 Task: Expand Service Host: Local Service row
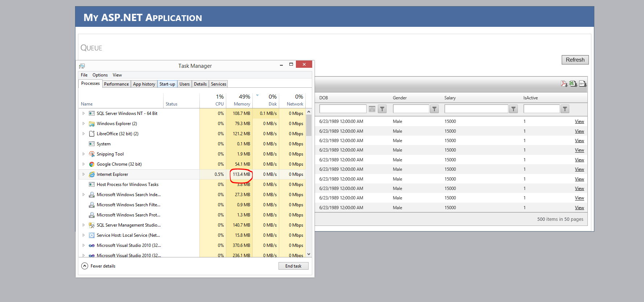click(x=83, y=235)
